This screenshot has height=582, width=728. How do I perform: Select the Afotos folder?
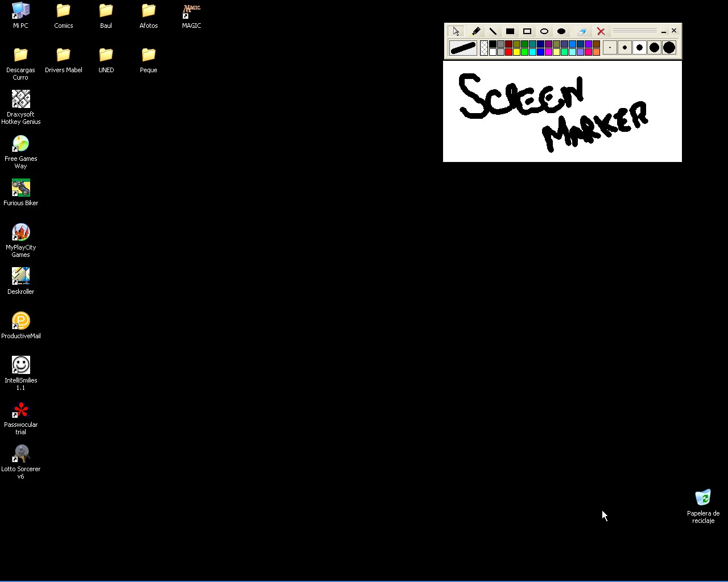pyautogui.click(x=148, y=15)
